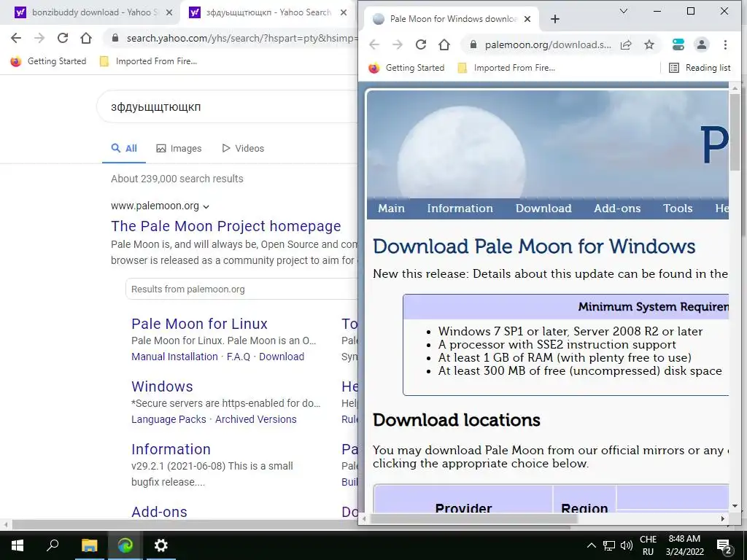Open the Pale Moon for Linux link

click(199, 324)
